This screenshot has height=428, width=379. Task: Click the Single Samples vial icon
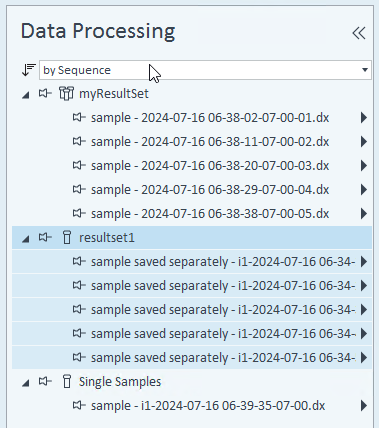[67, 381]
